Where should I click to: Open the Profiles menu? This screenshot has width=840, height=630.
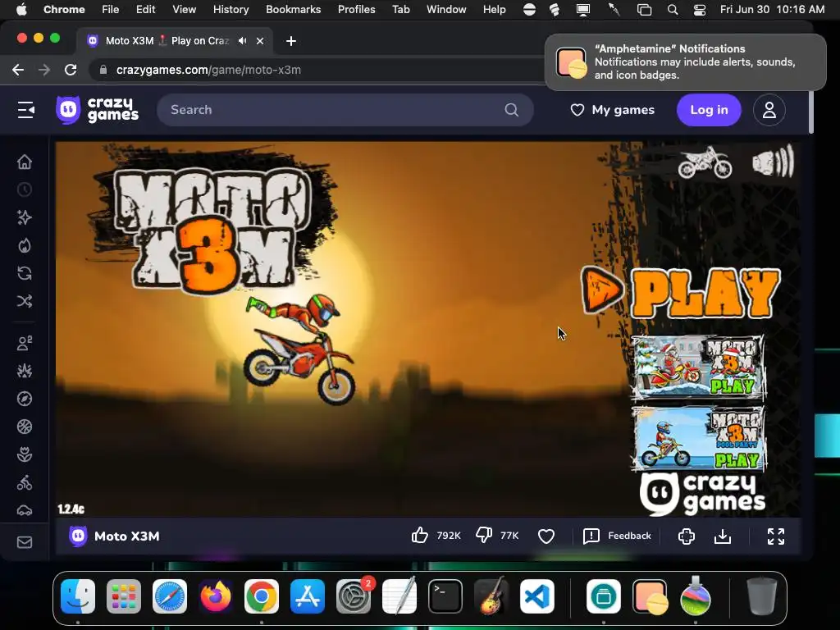356,9
